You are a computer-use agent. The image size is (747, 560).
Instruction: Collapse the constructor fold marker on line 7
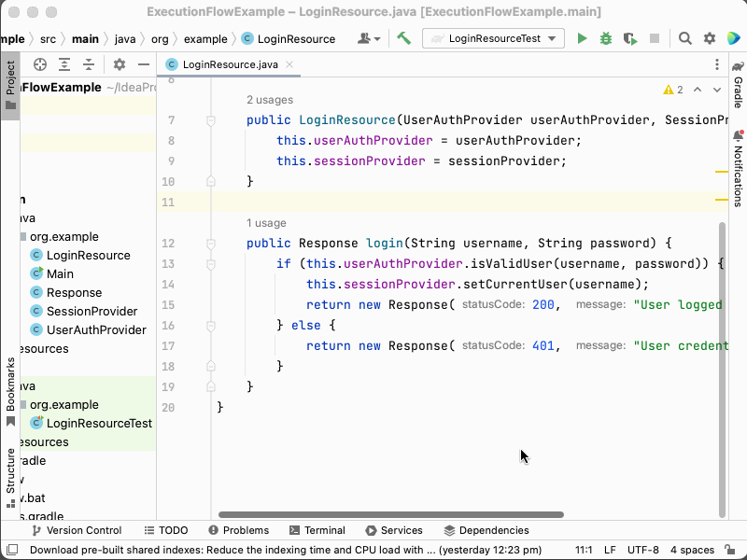tap(211, 120)
